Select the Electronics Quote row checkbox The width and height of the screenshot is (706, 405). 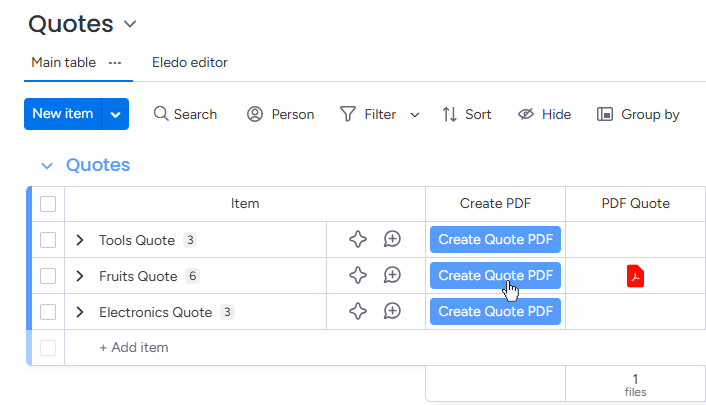[48, 312]
